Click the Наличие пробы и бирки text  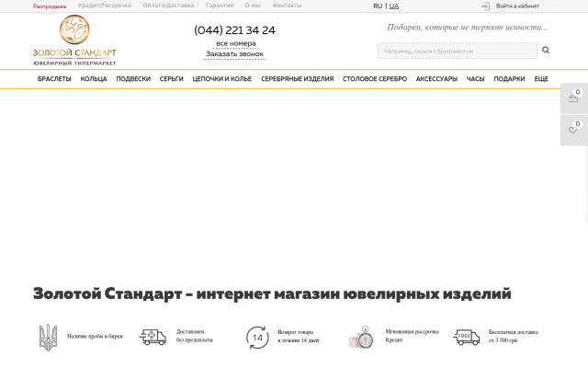(x=95, y=336)
